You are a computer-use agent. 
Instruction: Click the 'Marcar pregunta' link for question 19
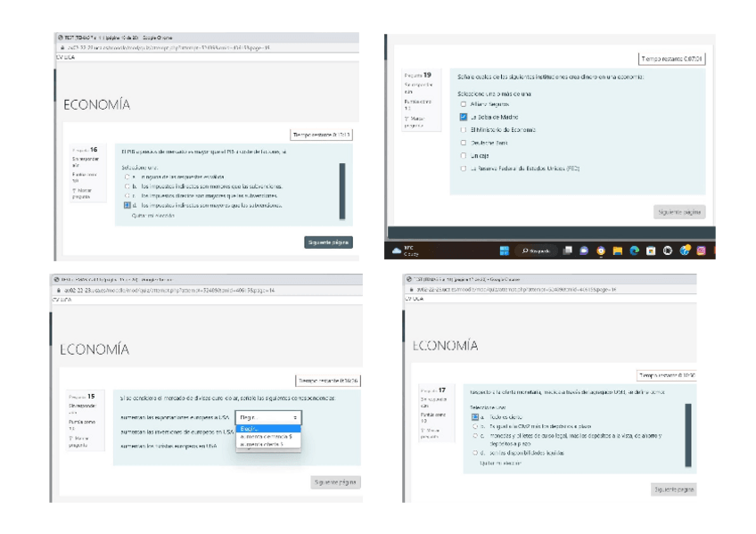point(415,122)
